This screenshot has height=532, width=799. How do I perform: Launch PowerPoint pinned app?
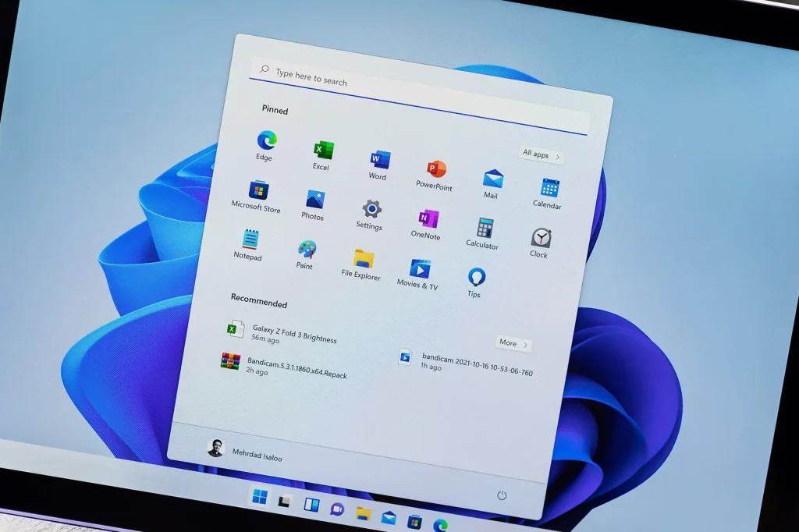click(435, 175)
